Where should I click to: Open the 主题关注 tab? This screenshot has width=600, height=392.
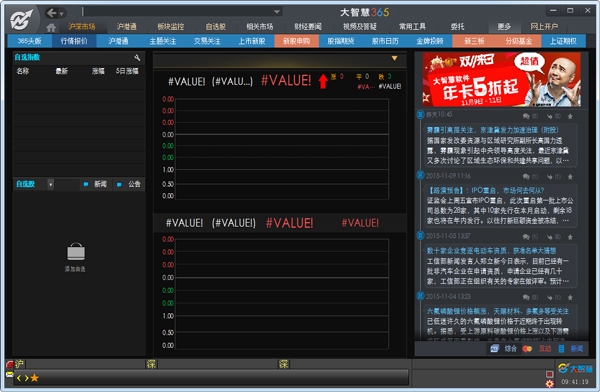pyautogui.click(x=163, y=41)
